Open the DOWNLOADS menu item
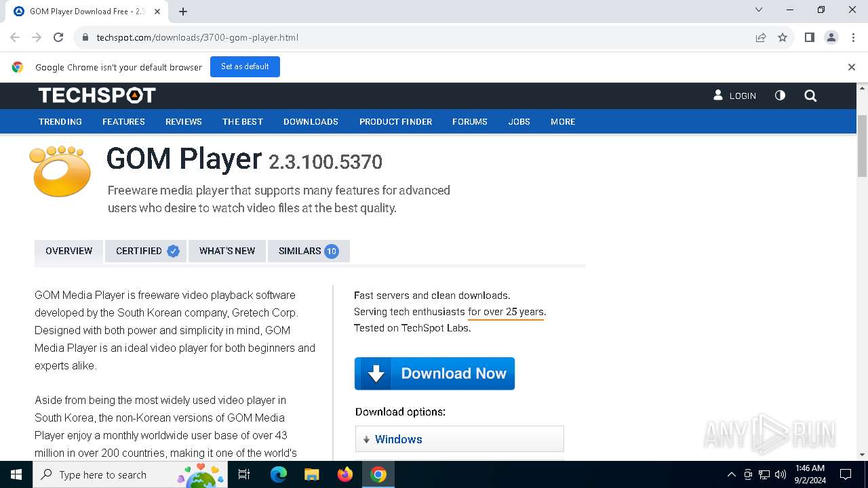 311,122
